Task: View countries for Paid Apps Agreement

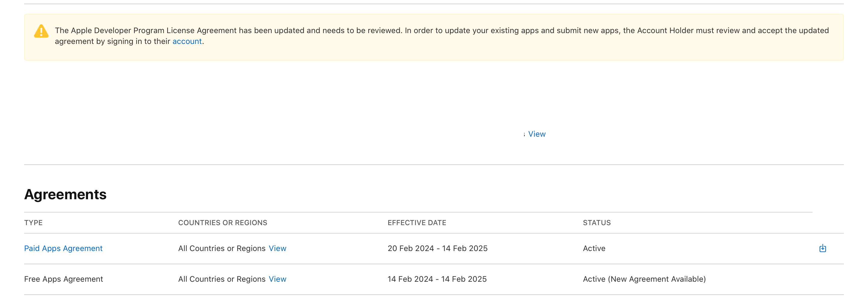Action: [x=277, y=248]
